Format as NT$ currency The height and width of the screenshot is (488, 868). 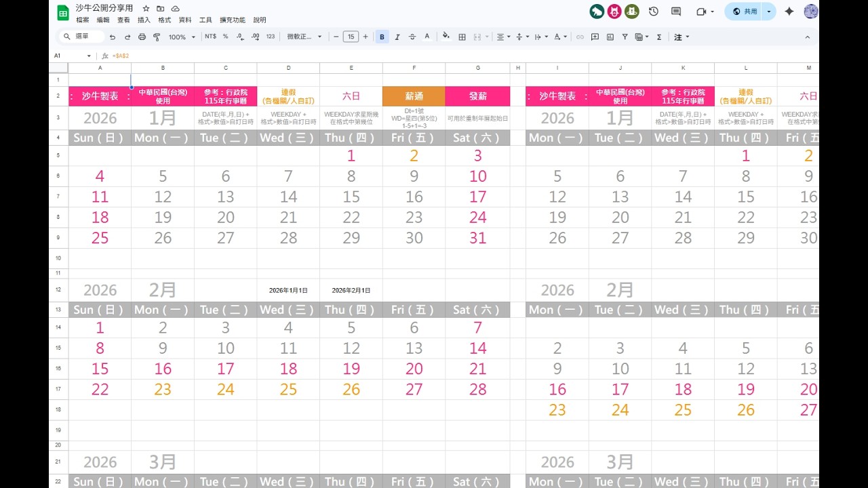[x=211, y=37]
